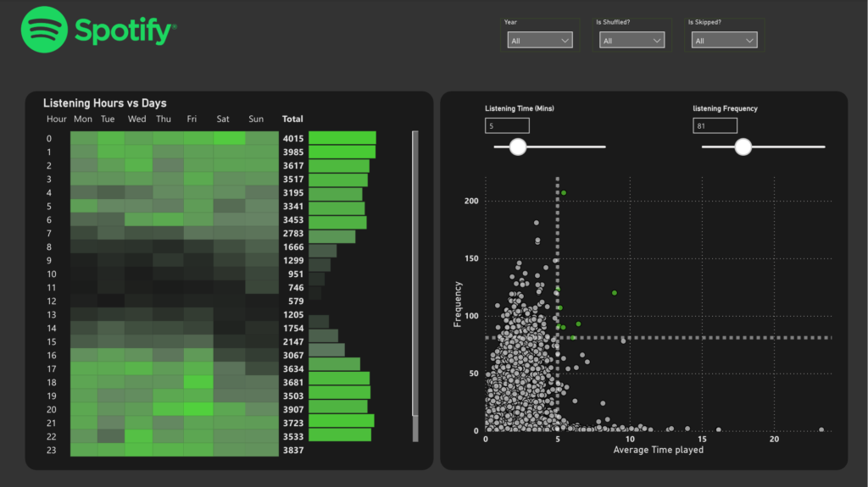Select the heatmap cell for hour 18 Friday

(198, 382)
